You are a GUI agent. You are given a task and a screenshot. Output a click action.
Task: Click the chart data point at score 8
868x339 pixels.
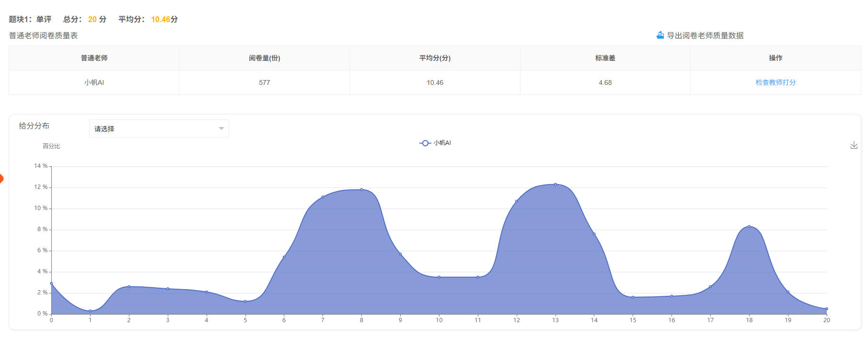pos(361,189)
